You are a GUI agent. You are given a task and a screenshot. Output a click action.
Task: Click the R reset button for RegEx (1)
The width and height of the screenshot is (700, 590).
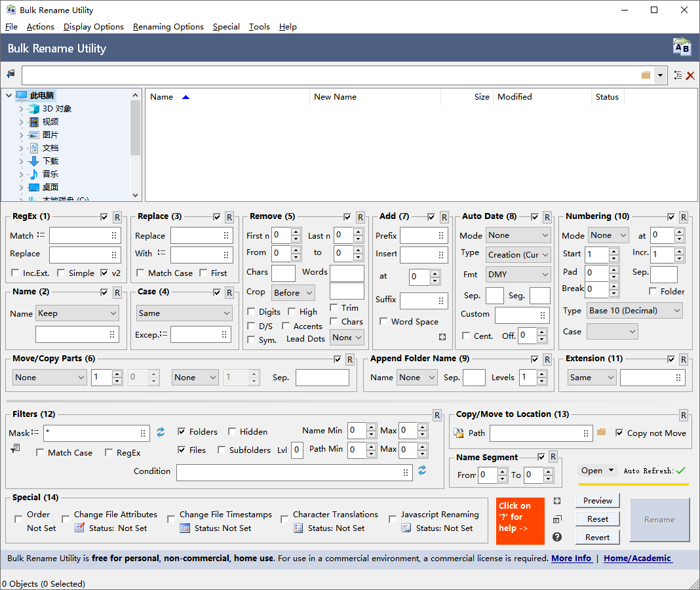(117, 217)
